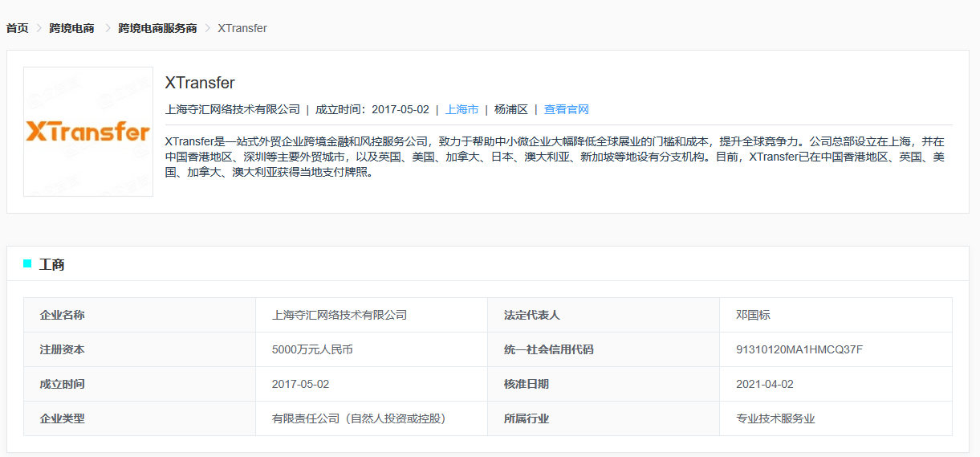Click the 法定代表人 table label

coord(532,315)
